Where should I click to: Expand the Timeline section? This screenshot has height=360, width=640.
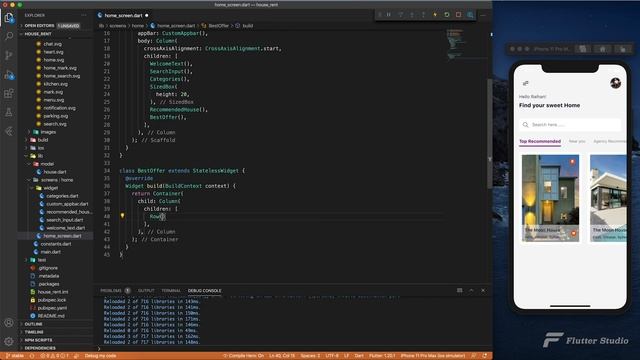coord(33,332)
